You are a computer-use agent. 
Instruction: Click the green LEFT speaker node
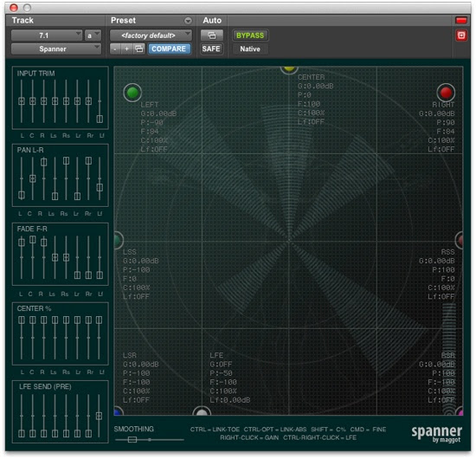point(132,93)
